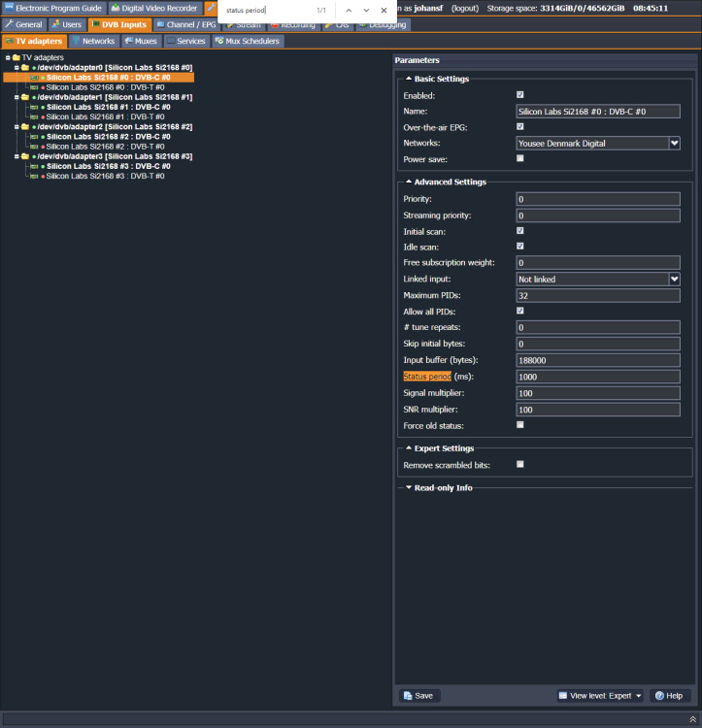Click find bar's previous match arrow
Viewport: 702px width, 728px height.
coord(349,11)
